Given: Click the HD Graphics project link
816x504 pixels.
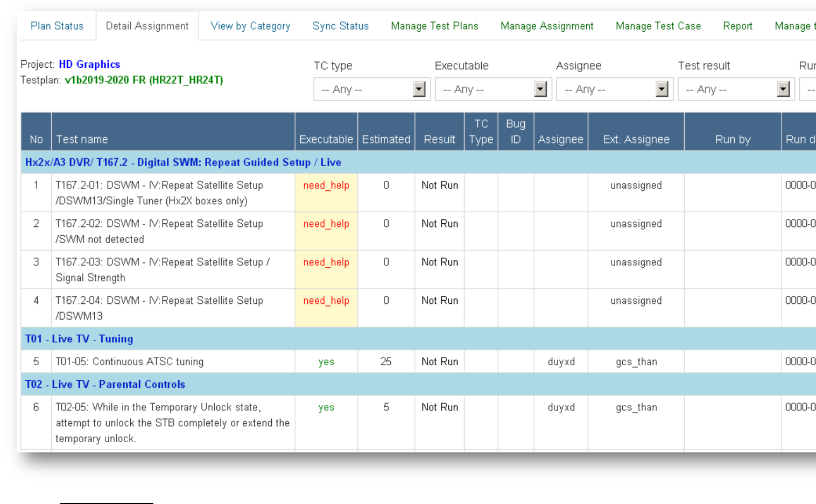Looking at the screenshot, I should (89, 65).
